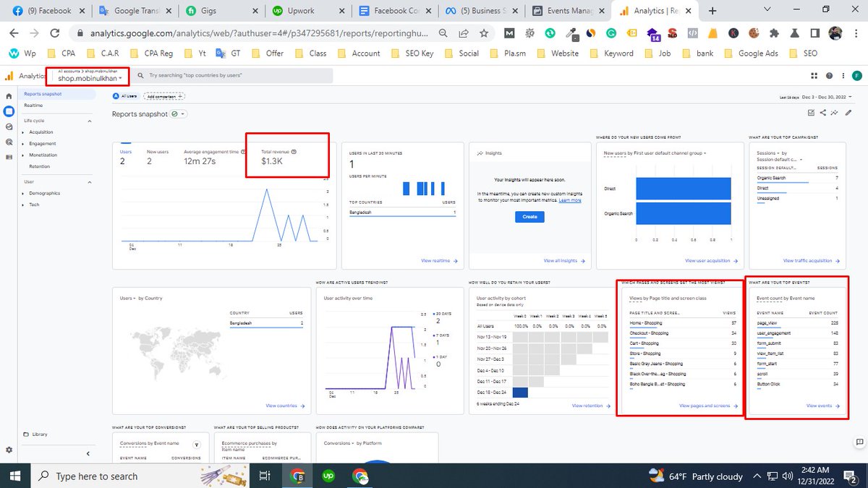The width and height of the screenshot is (868, 488).
Task: Open the Google apps grid icon
Action: tap(814, 76)
